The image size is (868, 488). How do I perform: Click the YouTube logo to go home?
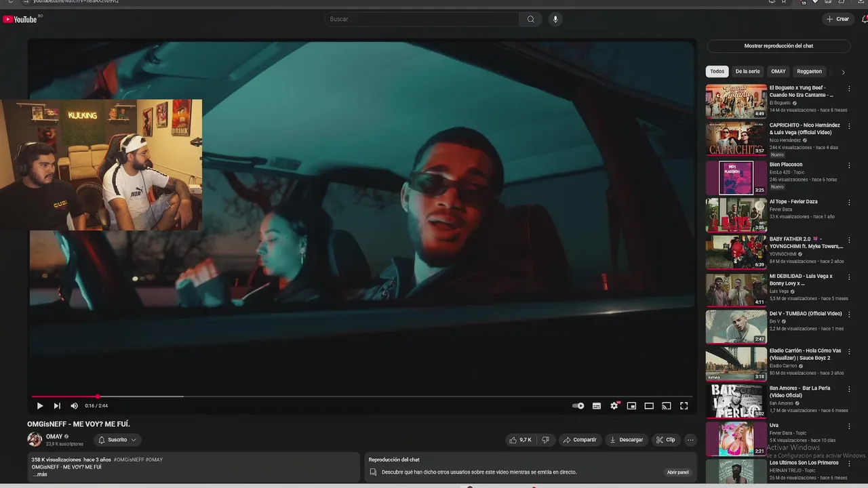point(20,19)
